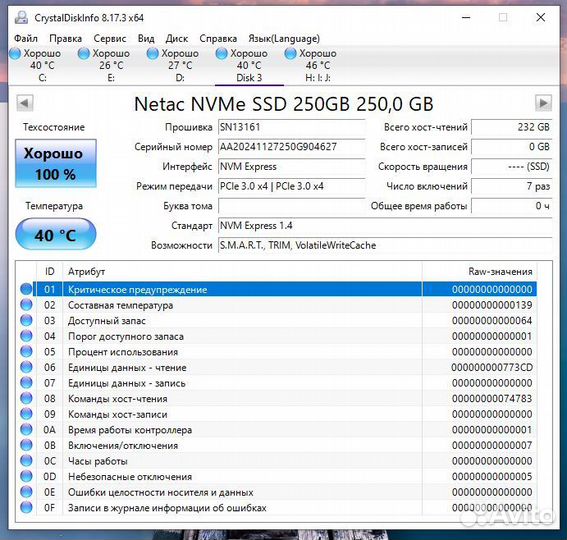
Task: Open the Файл menu
Action: coord(26,38)
